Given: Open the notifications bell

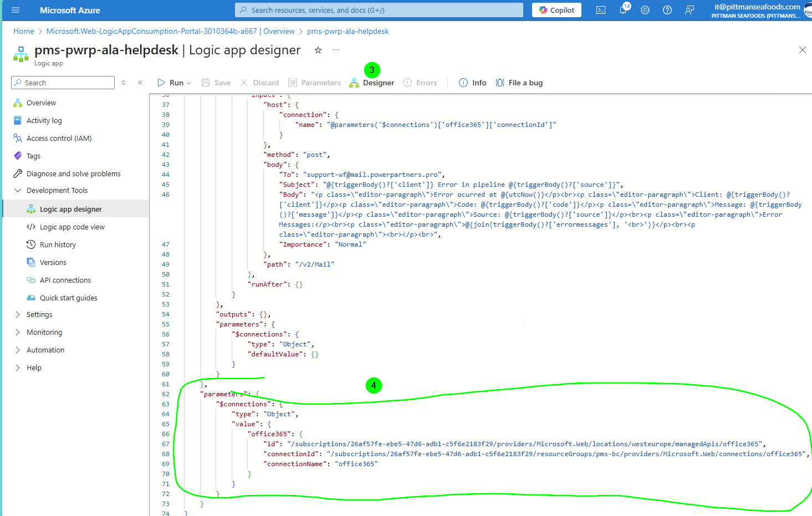Looking at the screenshot, I should 623,10.
